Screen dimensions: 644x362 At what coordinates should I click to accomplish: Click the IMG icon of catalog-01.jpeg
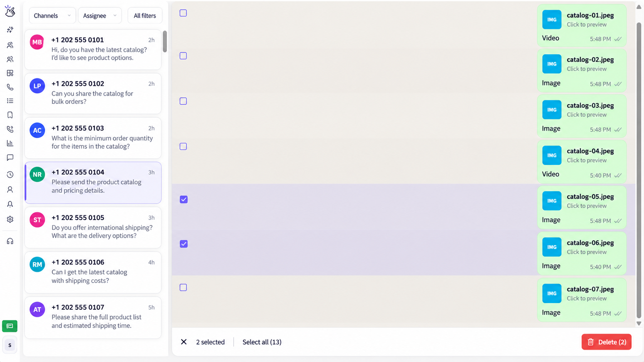coord(552,20)
